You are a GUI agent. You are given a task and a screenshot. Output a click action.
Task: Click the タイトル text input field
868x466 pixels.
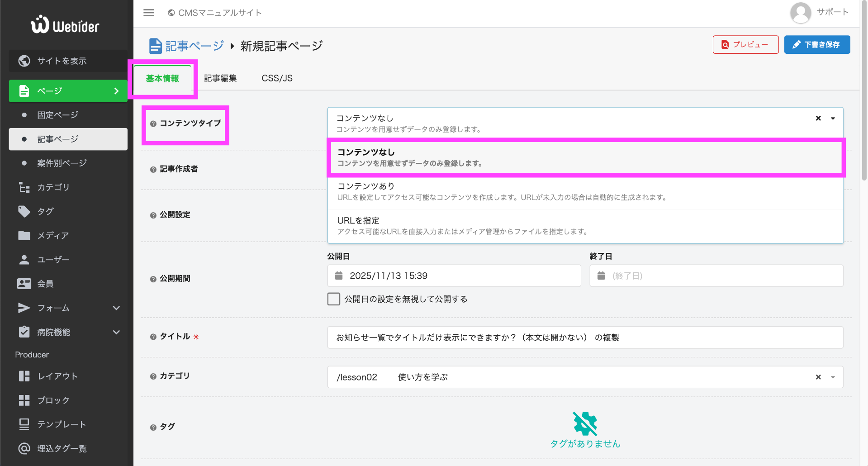pos(585,338)
